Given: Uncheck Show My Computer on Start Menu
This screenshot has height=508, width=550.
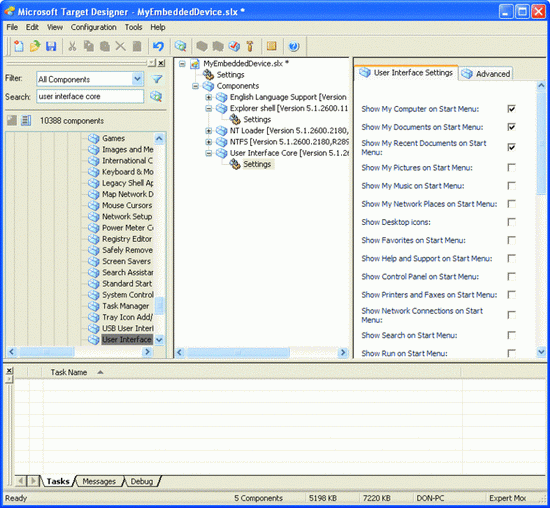Looking at the screenshot, I should click(x=511, y=109).
